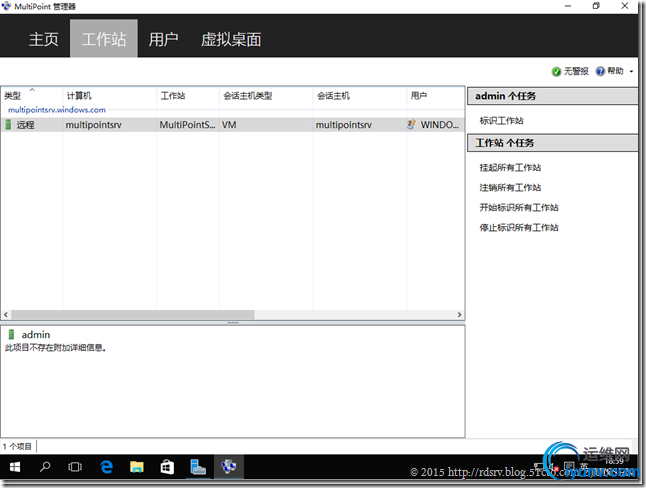This screenshot has width=646, height=488.
Task: Sort by the 会话主机 column header
Action: [333, 96]
